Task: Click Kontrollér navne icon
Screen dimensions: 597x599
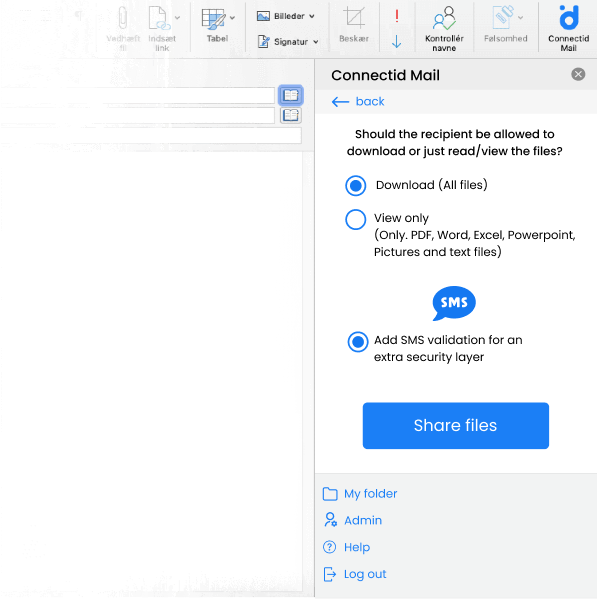Action: click(x=444, y=18)
